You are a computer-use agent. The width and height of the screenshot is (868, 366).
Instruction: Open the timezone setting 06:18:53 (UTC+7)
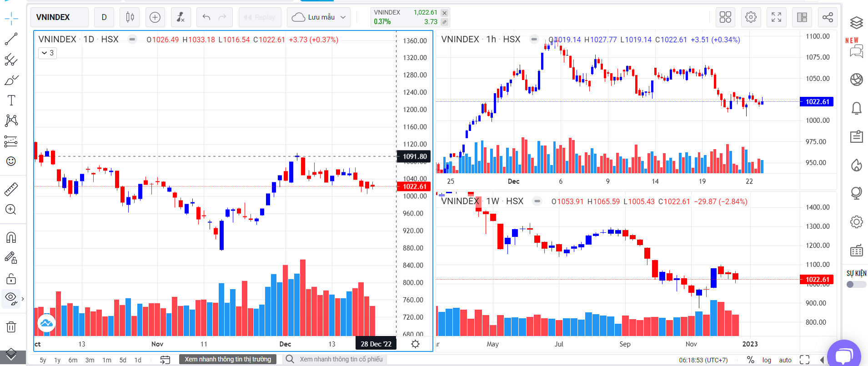click(703, 360)
